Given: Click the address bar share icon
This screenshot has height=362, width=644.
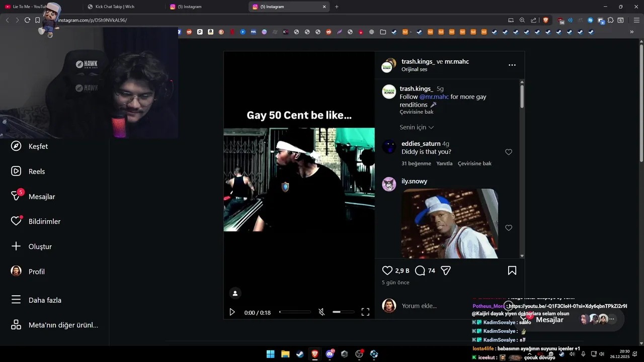Looking at the screenshot, I should [534, 20].
